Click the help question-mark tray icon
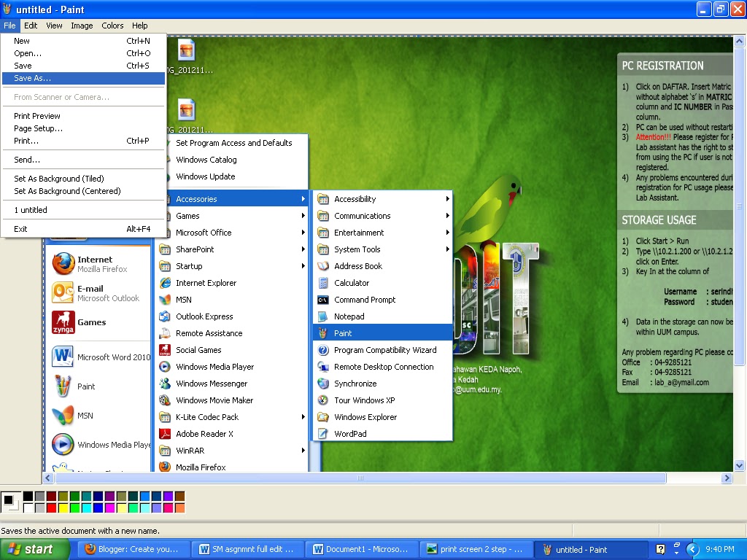Image resolution: width=747 pixels, height=560 pixels. point(660,549)
